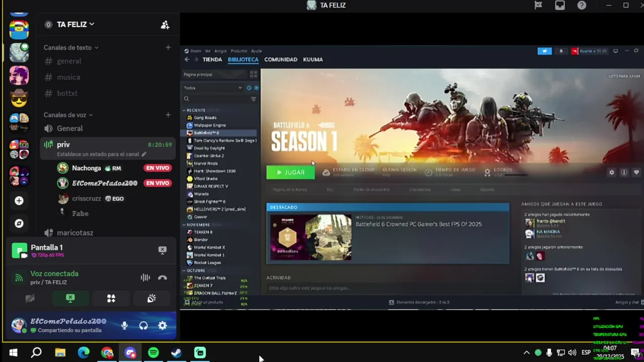The height and width of the screenshot is (362, 644).
Task: Deafen audio with headphones icon
Action: pos(143,325)
